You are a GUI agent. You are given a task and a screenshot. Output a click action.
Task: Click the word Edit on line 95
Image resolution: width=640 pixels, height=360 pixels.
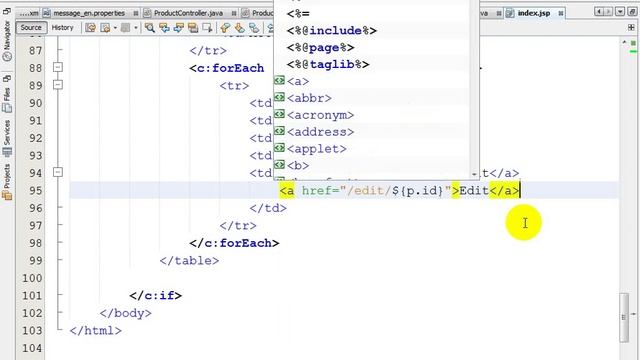tap(474, 191)
